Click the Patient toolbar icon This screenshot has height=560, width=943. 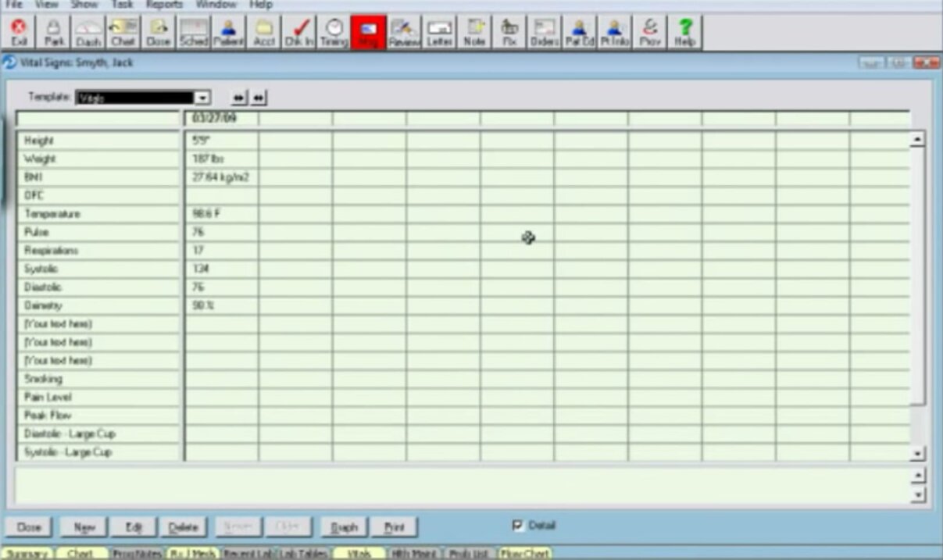coord(230,33)
